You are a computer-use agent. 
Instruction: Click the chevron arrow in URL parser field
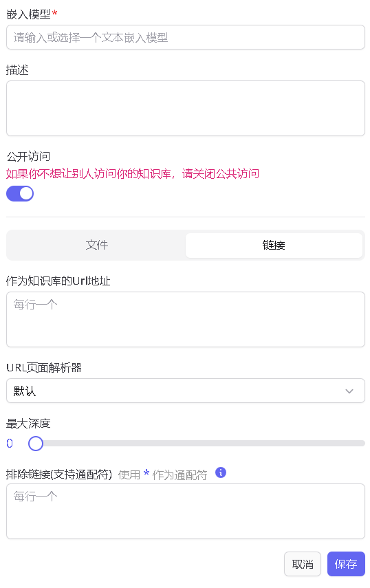(349, 391)
